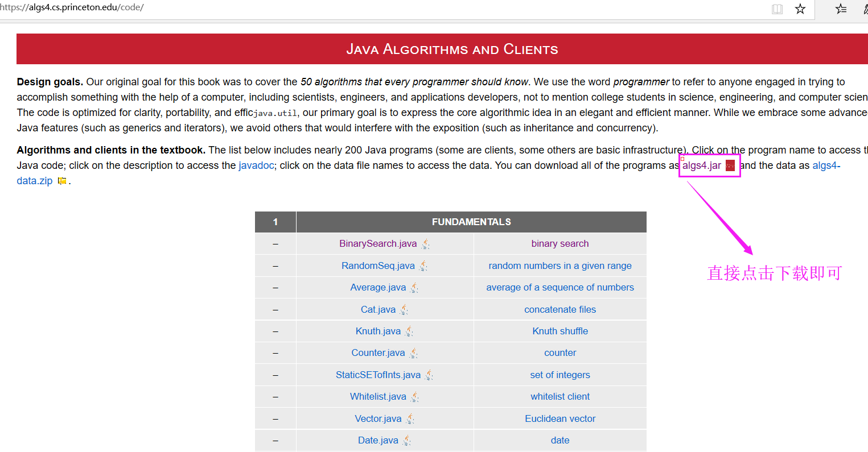Click the algs4.jar download icon
This screenshot has width=868, height=452.
(730, 165)
